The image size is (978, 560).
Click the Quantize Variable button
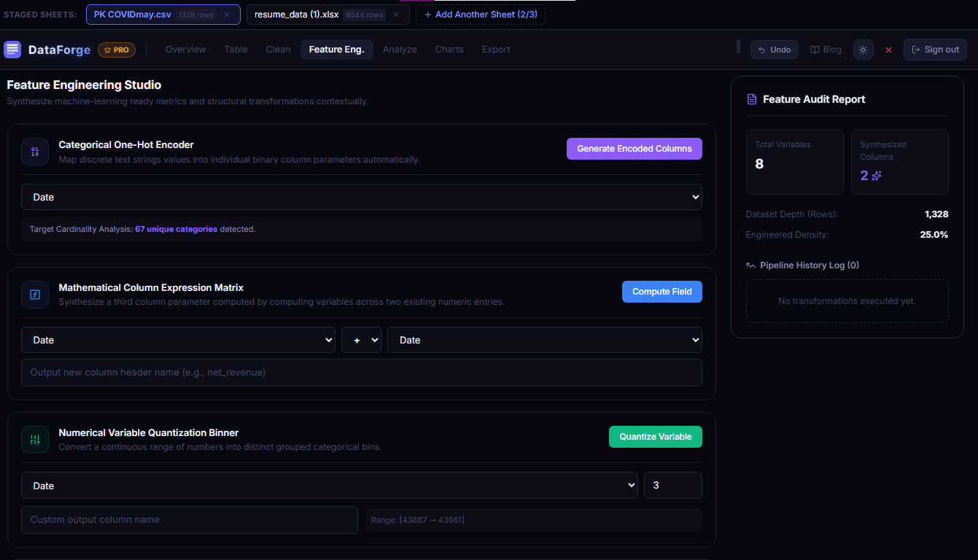coord(656,437)
